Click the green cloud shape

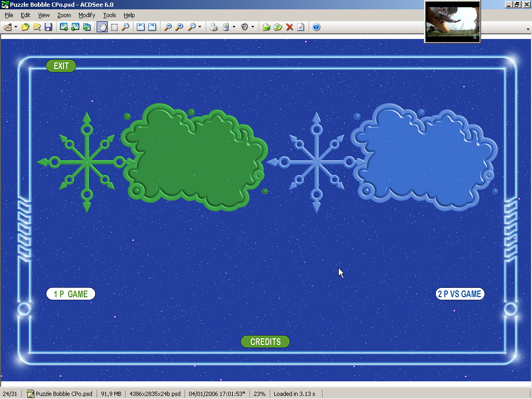(195, 157)
